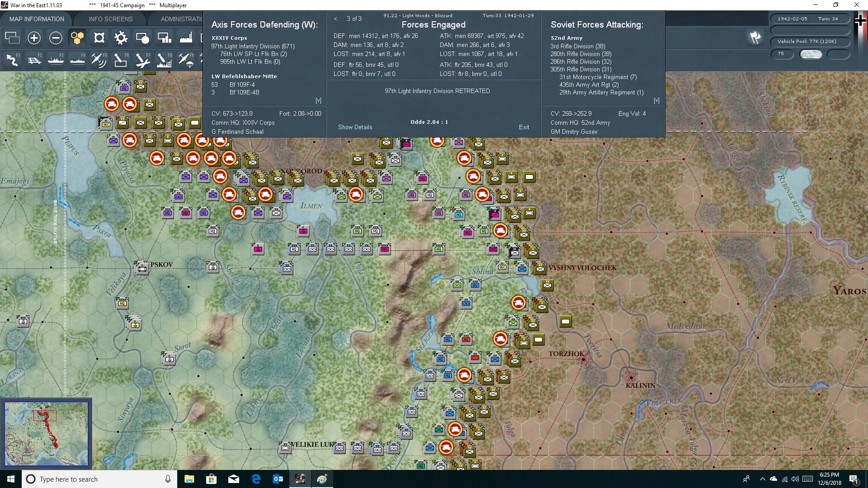This screenshot has height=488, width=868.
Task: Click the gear cog icon in the toolbar
Action: [x=121, y=38]
